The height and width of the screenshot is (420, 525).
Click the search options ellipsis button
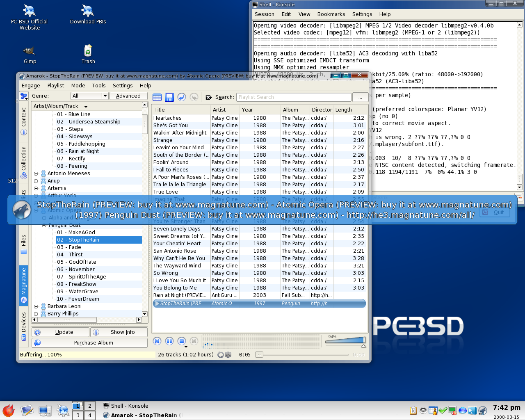360,97
